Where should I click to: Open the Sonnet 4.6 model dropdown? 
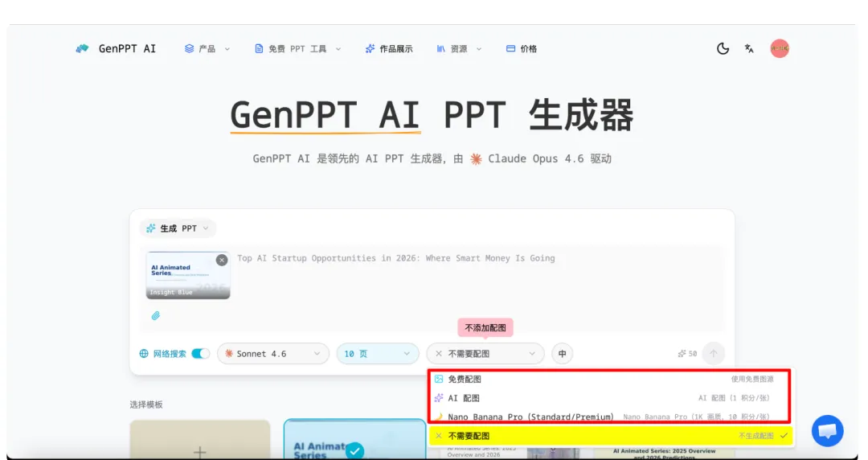click(x=273, y=354)
